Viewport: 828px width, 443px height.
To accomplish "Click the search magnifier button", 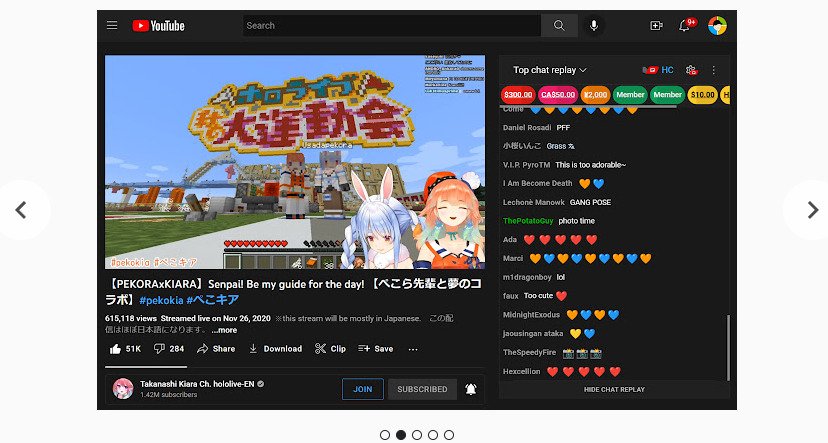I will coord(559,25).
